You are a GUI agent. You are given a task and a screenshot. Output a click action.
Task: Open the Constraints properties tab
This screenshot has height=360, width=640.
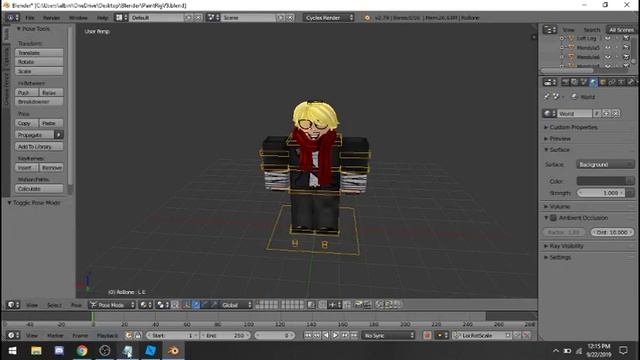coord(612,82)
